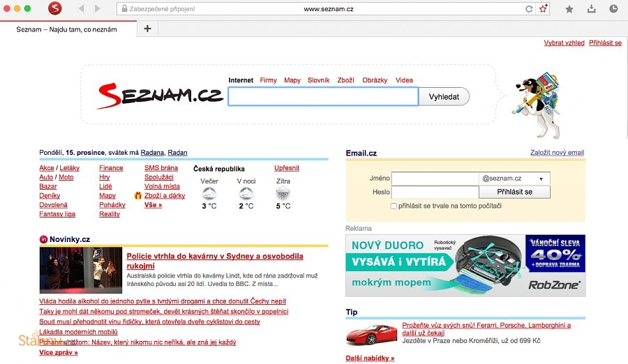Click the Seznam browser logo icon
Image resolution: width=628 pixels, height=364 pixels.
[x=55, y=8]
